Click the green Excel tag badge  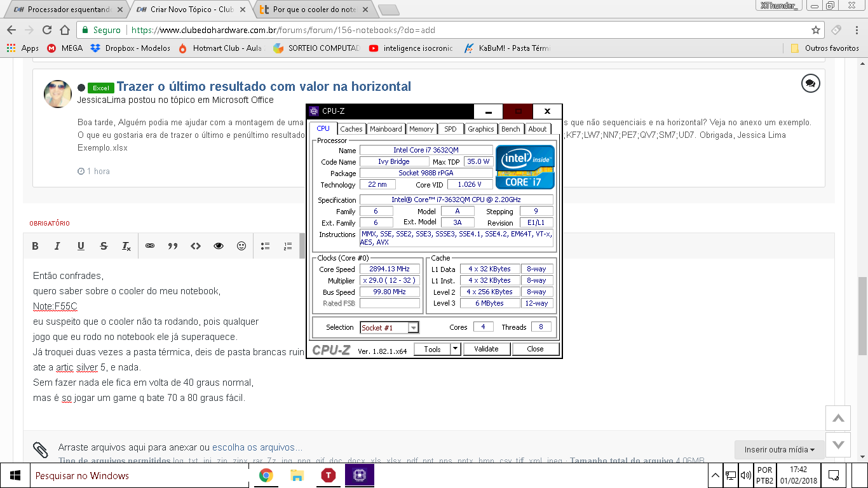point(100,88)
